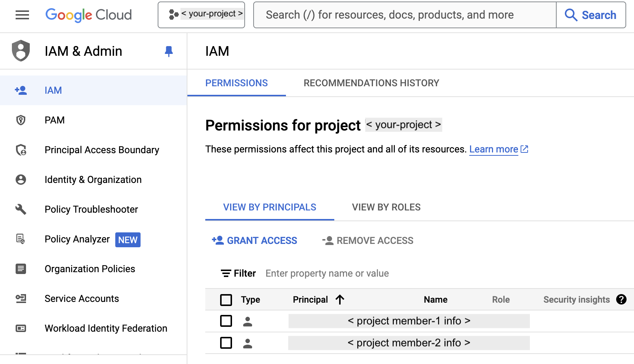Viewport: 634px width, 364px height.
Task: Click the IAM & Admin shield icon
Action: [21, 51]
